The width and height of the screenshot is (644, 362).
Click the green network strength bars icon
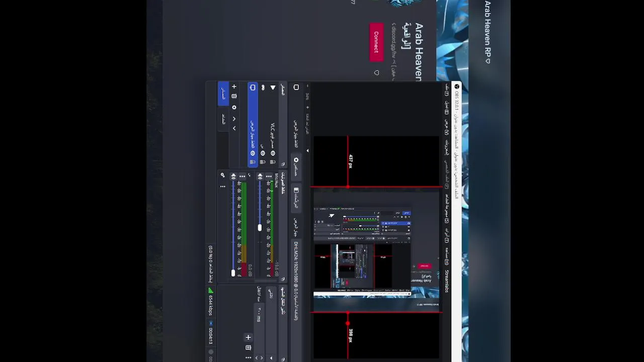pos(210,290)
